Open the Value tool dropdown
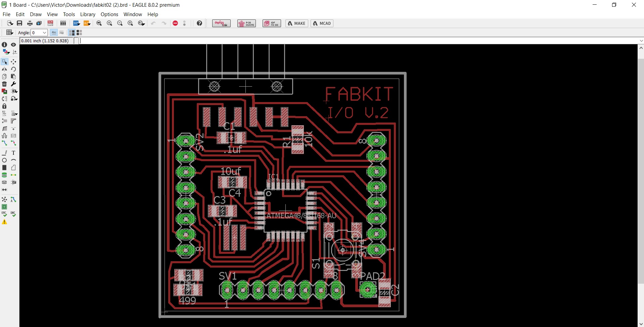Image resolution: width=644 pixels, height=327 pixels. click(14, 113)
